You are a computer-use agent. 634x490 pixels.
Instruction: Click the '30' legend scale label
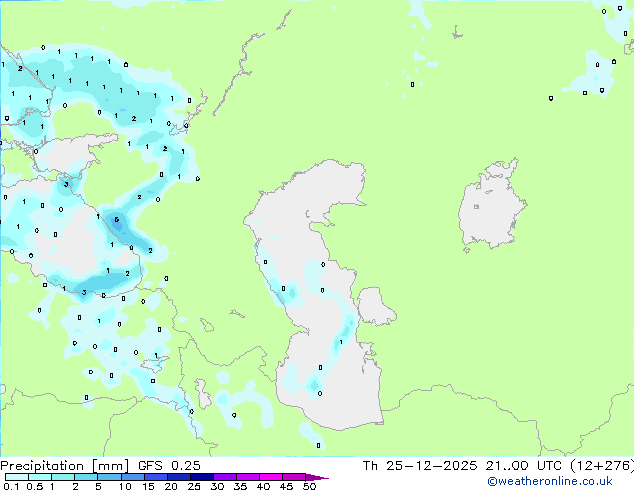click(x=217, y=486)
